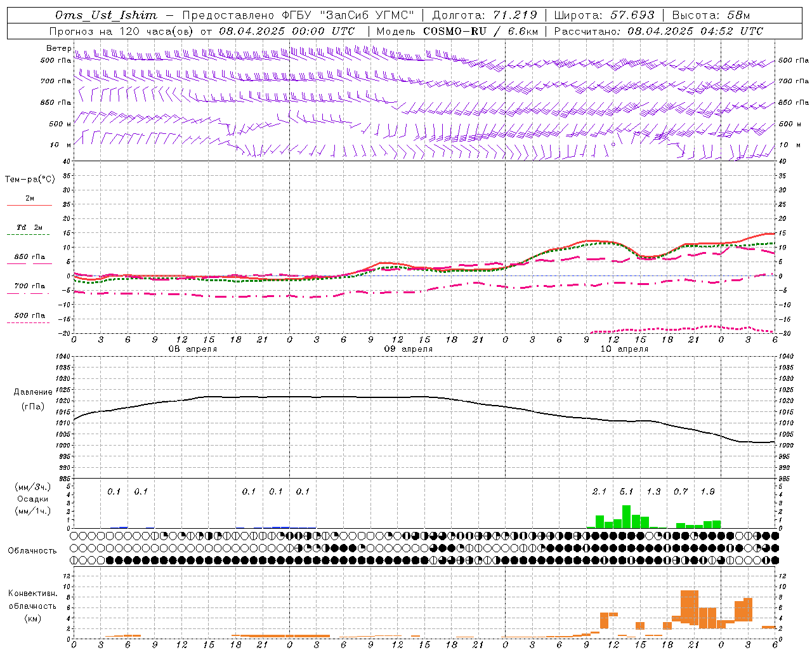Click the Рассчитано: 08.04.2025 04:52 UTC text
812x650 pixels.
[x=658, y=31]
